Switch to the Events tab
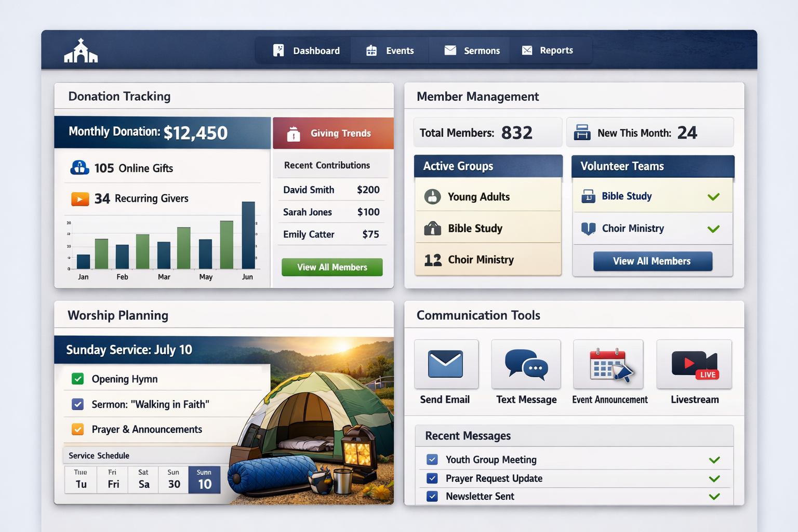The image size is (798, 532). click(390, 50)
